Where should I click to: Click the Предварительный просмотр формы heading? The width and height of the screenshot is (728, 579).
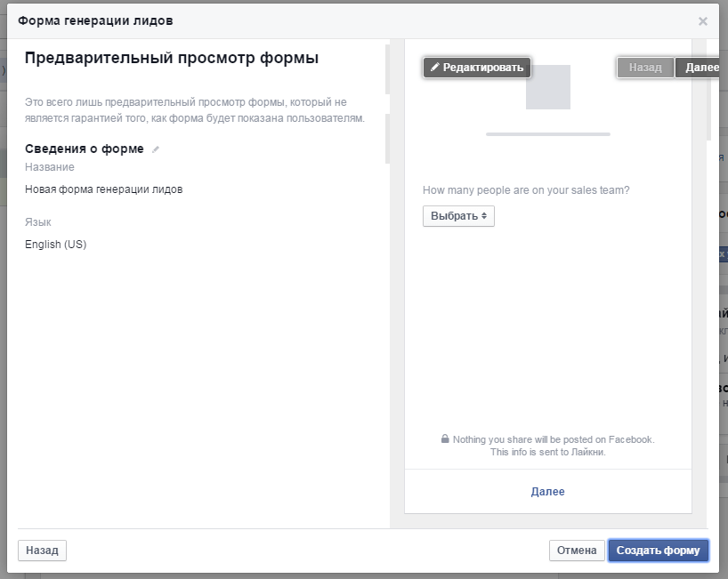coord(172,59)
